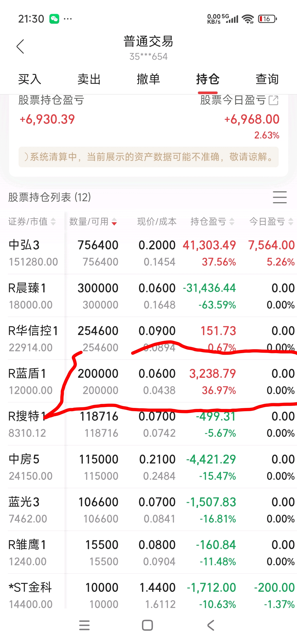The width and height of the screenshot is (297, 644).
Task: Open the 蓝光3 holding row
Action: 148,510
